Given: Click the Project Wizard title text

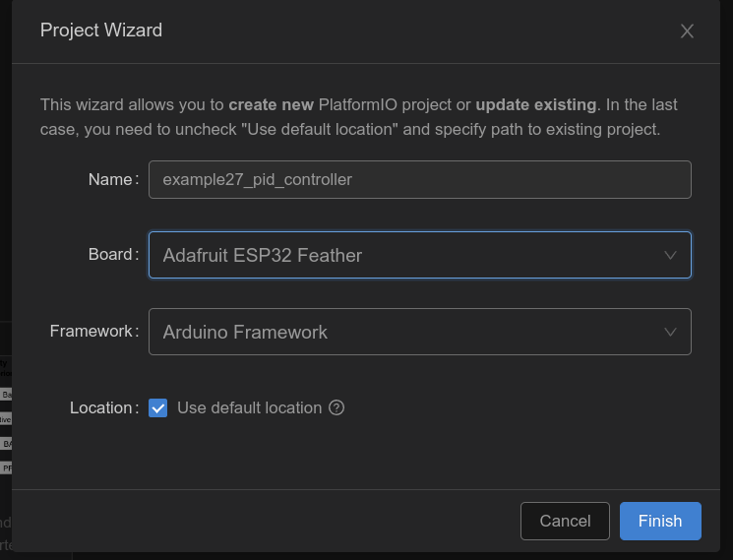Looking at the screenshot, I should coord(101,31).
